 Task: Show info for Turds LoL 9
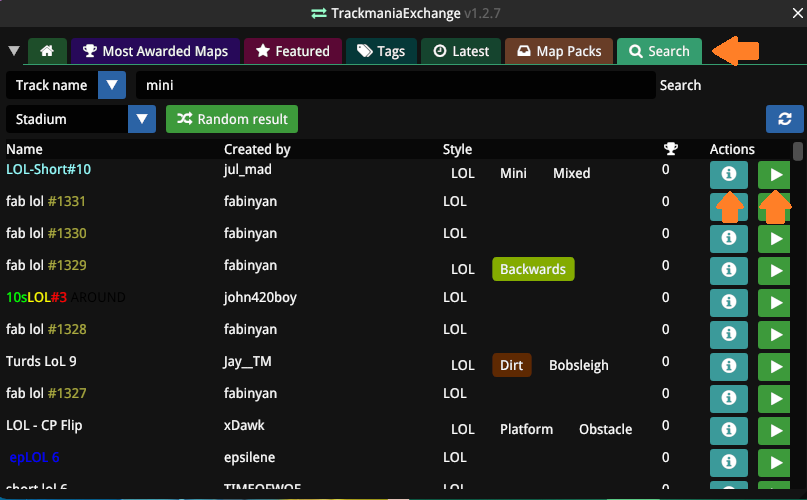pos(729,367)
